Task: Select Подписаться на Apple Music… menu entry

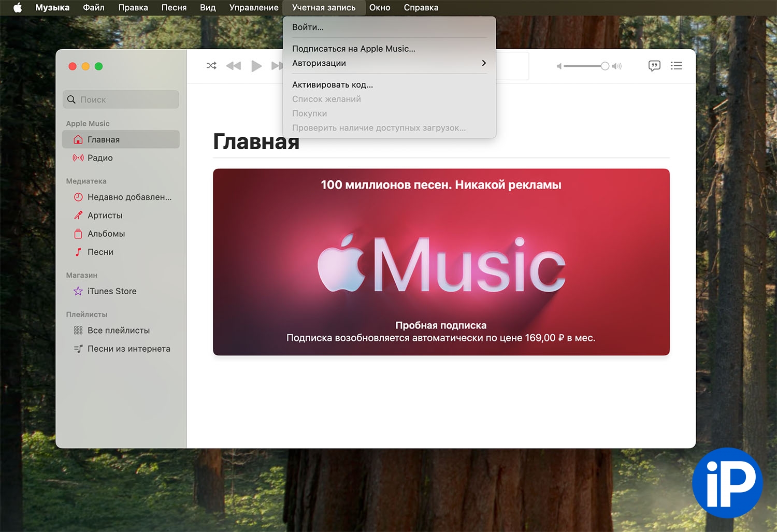Action: click(390, 49)
